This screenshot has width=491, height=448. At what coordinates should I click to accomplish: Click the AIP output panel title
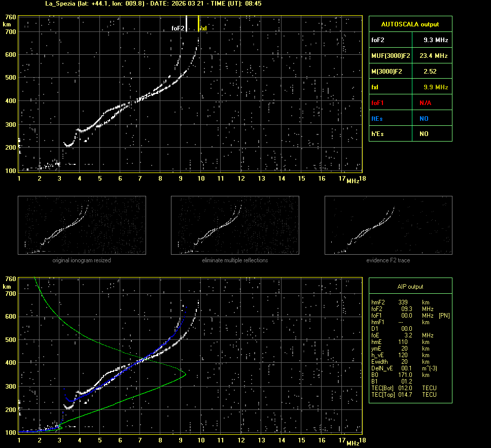pos(410,287)
